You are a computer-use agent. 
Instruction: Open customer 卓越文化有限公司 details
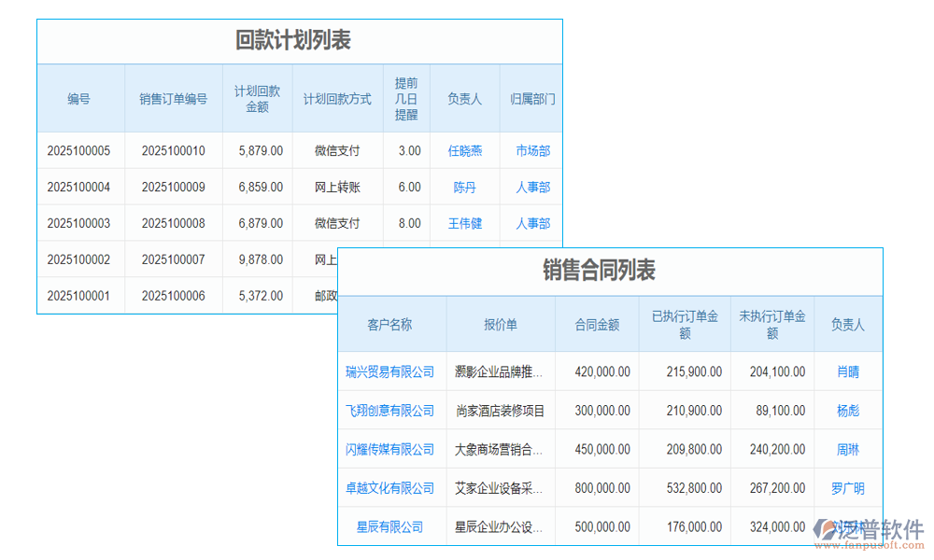point(391,487)
